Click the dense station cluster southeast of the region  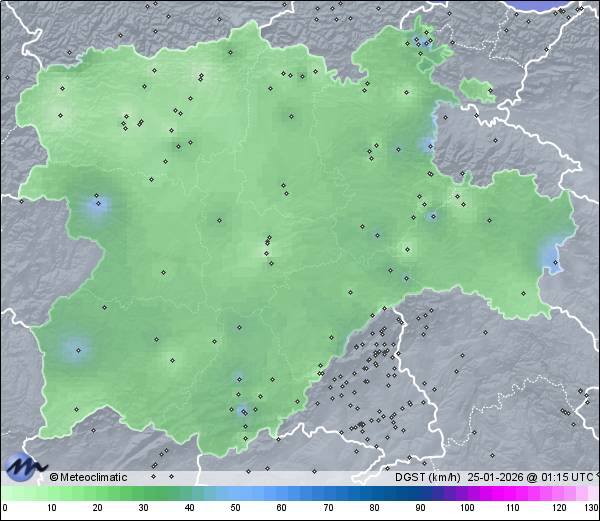pyautogui.click(x=378, y=355)
